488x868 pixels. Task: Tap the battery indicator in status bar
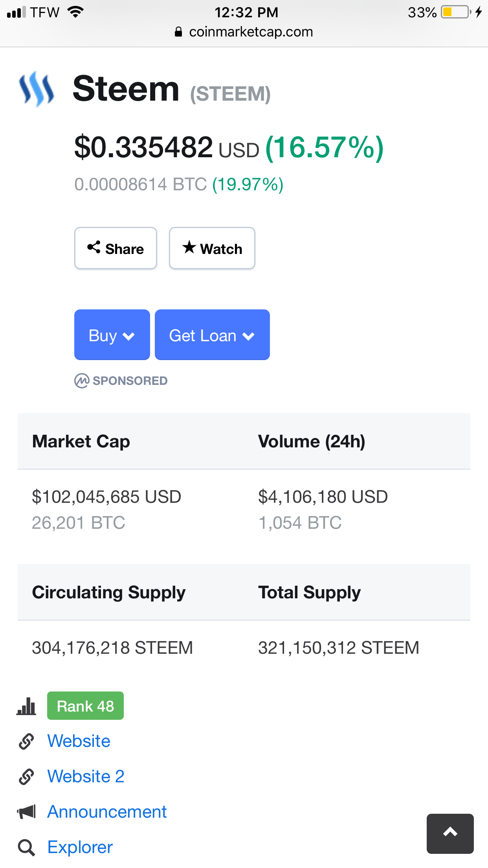[x=455, y=12]
